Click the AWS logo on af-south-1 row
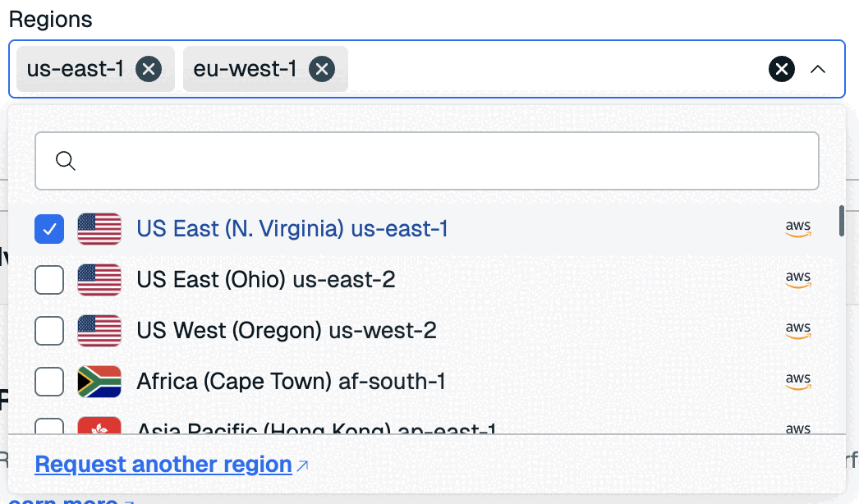The height and width of the screenshot is (504, 859). coord(797,382)
